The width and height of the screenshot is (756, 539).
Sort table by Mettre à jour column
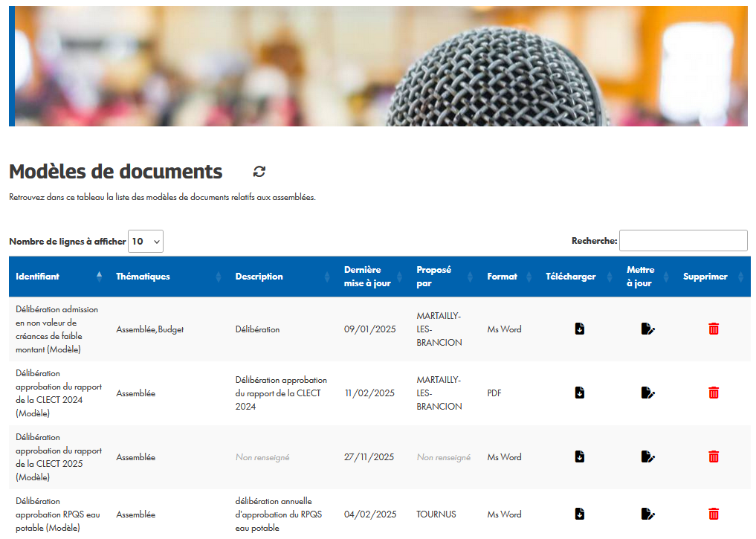click(x=647, y=277)
